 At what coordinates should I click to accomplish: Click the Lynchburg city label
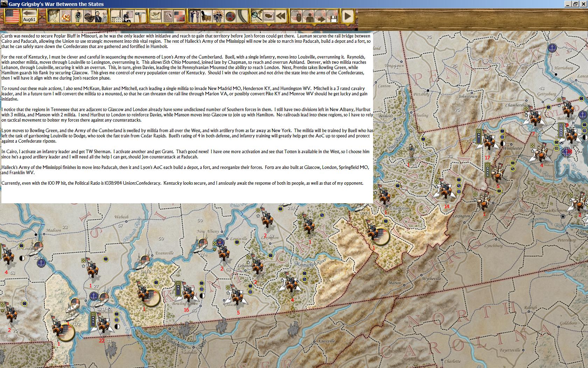pyautogui.click(x=493, y=246)
